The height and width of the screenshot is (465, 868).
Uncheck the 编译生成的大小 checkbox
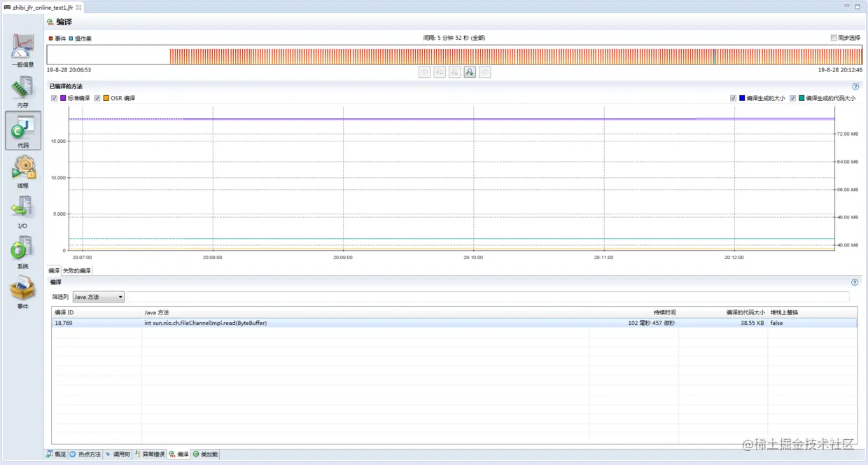click(x=733, y=98)
